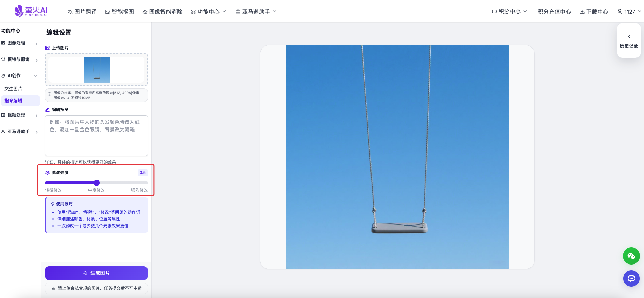This screenshot has height=298, width=644.
Task: Open 智能抠图 smart cutout tool
Action: coord(119,12)
